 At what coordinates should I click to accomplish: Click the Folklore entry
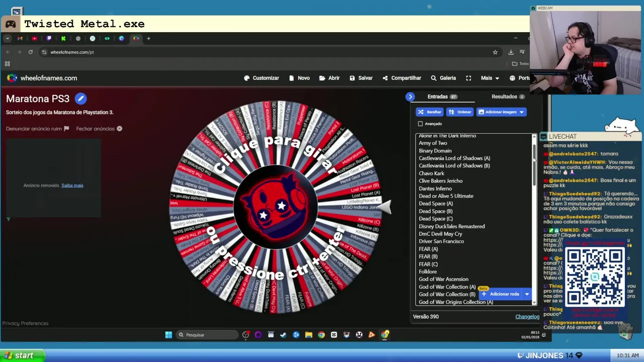pos(428,272)
